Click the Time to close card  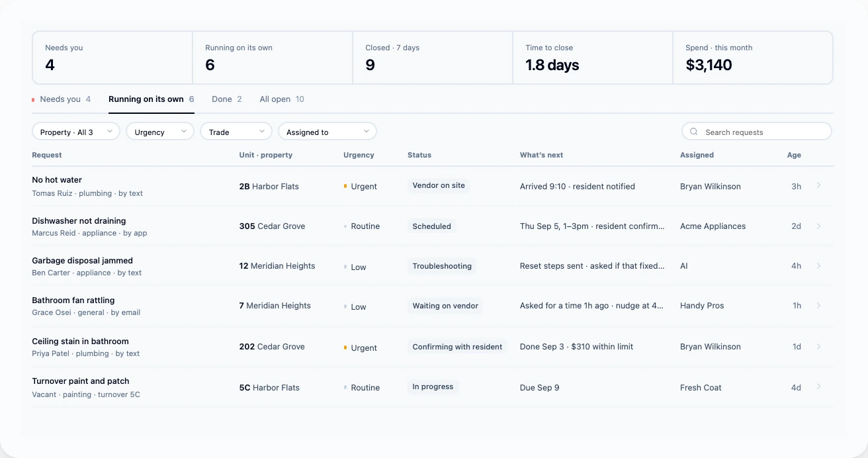click(593, 58)
